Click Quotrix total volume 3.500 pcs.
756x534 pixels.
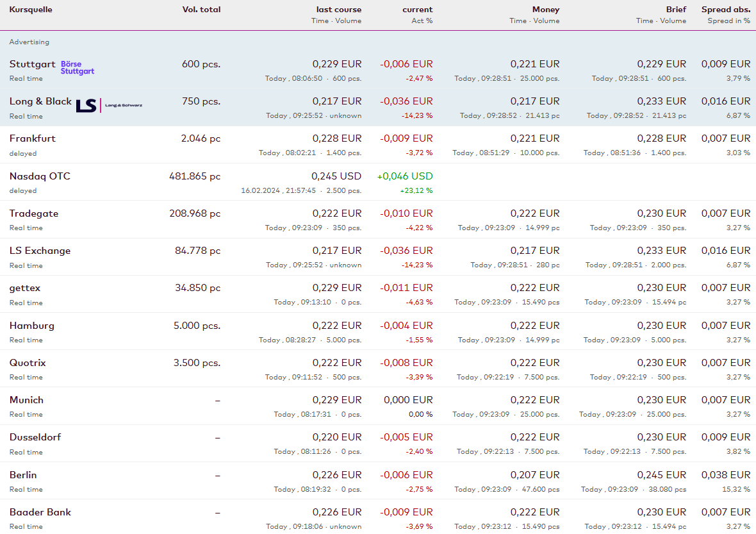[x=197, y=363]
